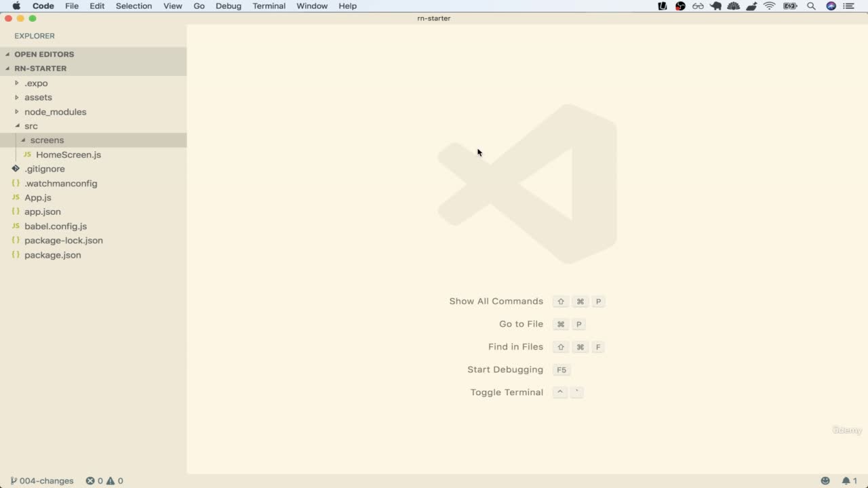This screenshot has height=488, width=868.
Task: Open the File menu
Action: [72, 6]
